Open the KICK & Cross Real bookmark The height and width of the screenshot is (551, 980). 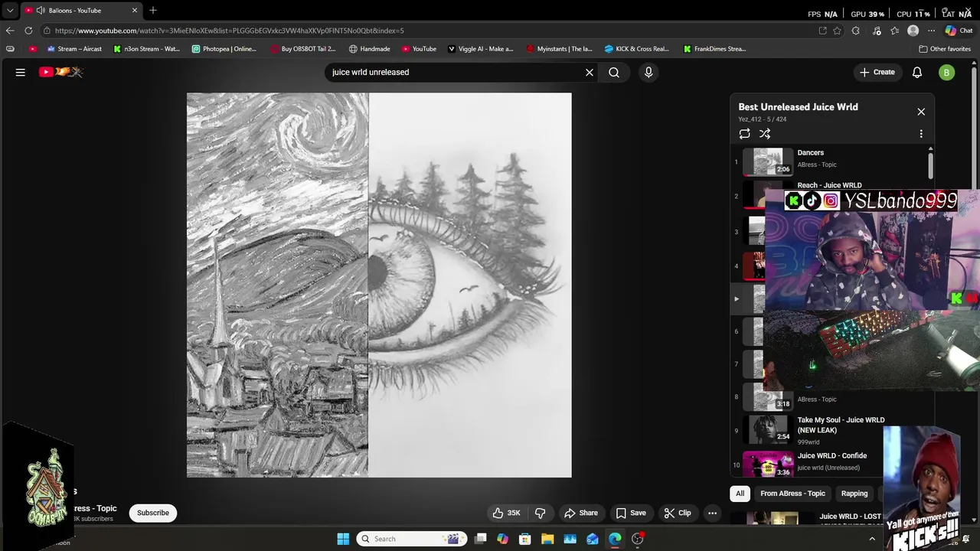[637, 49]
